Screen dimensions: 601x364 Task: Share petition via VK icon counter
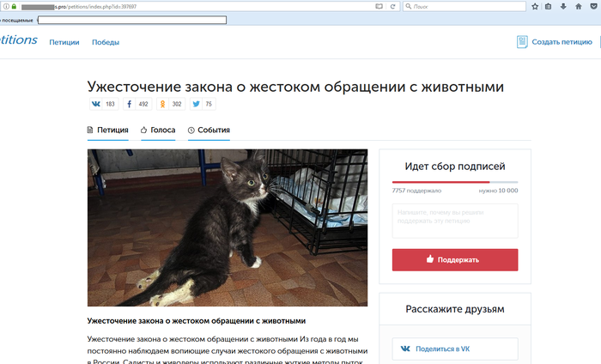pos(104,104)
